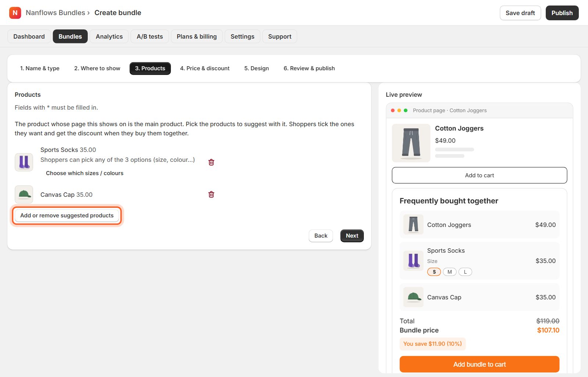Click Next to continue
Viewport: 588px width, 377px height.
[352, 236]
